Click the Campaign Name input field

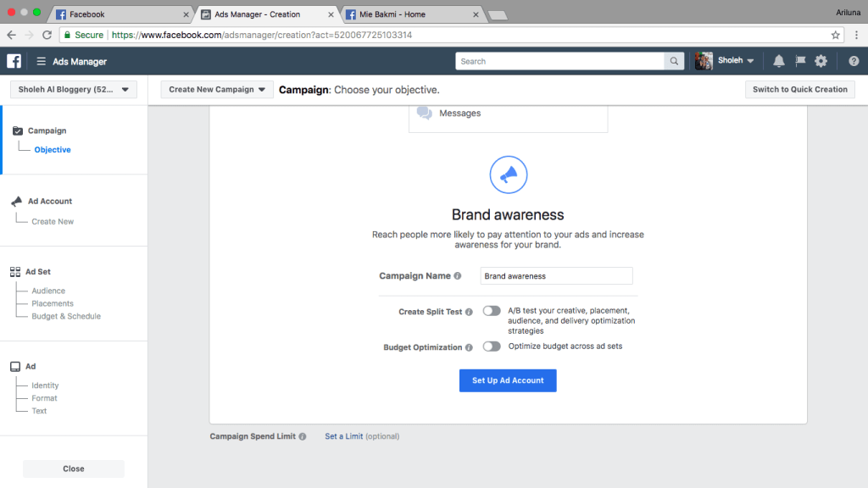(x=556, y=276)
